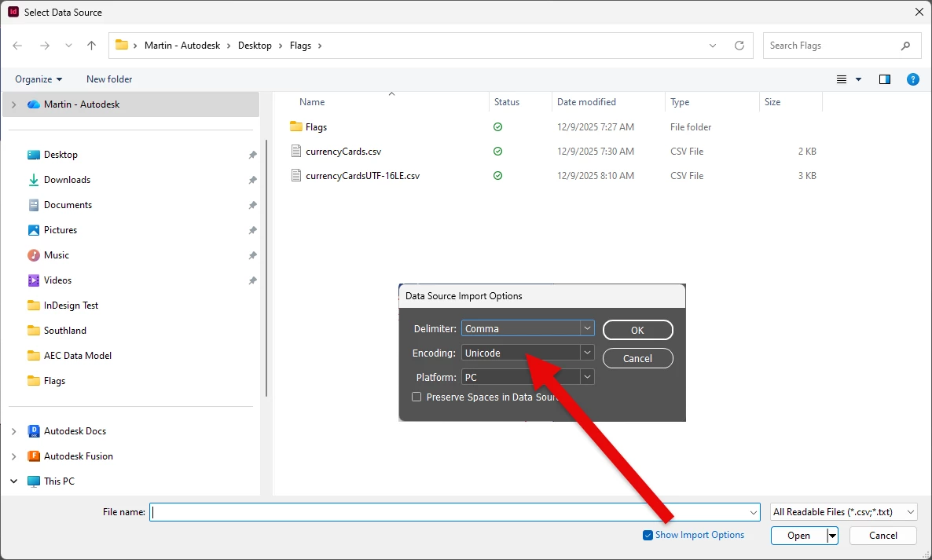Open recent locations chevron

click(x=68, y=46)
